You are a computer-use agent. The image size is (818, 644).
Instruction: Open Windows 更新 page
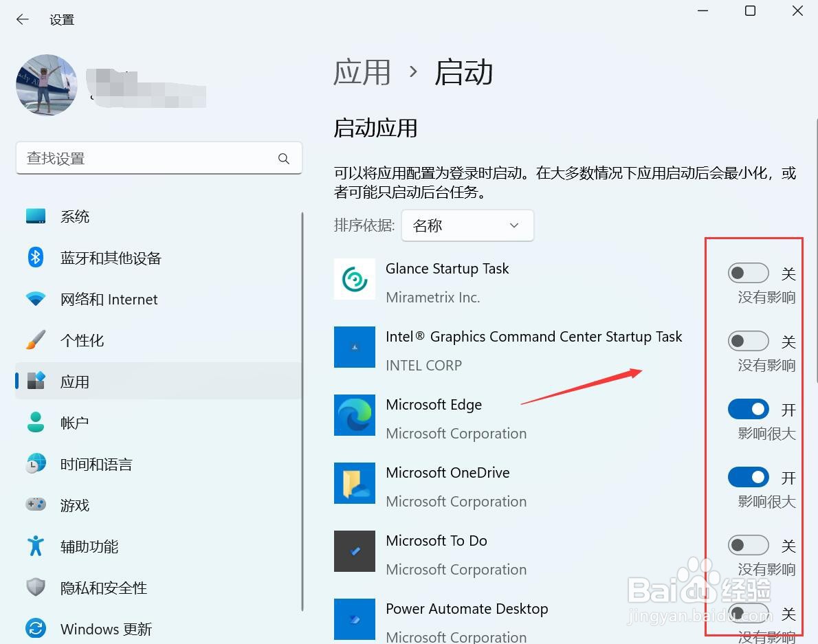(158, 628)
